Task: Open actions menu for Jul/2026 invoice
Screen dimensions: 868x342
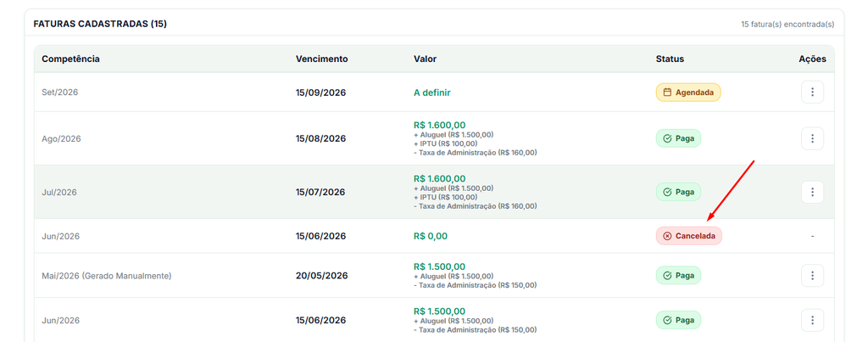Action: point(812,192)
